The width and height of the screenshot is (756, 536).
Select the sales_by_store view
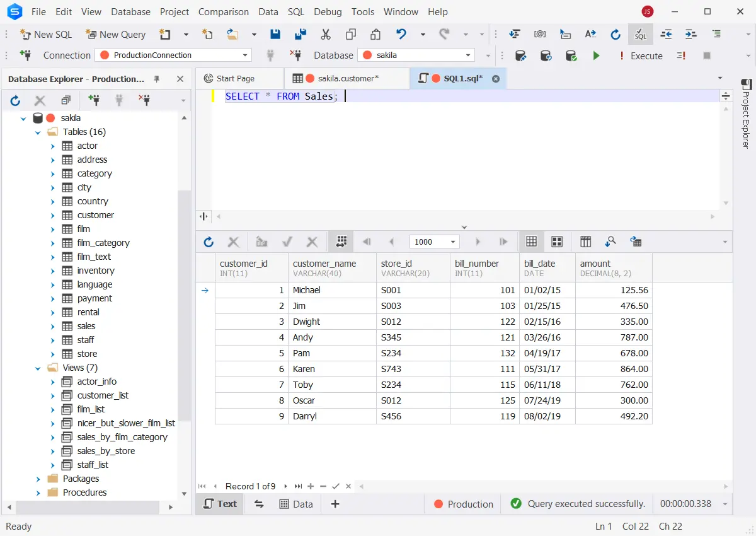[x=106, y=451]
